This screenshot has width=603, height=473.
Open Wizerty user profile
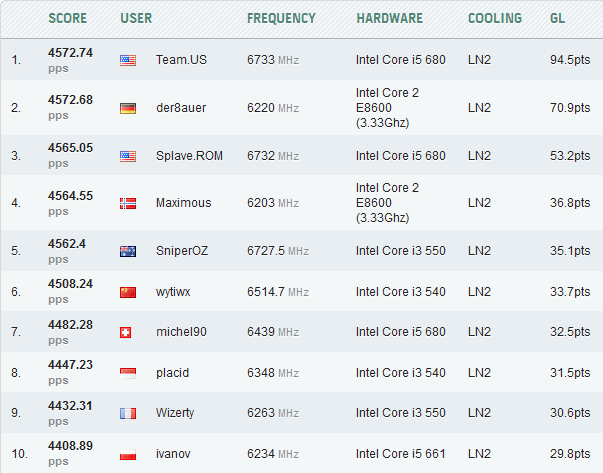coord(175,413)
